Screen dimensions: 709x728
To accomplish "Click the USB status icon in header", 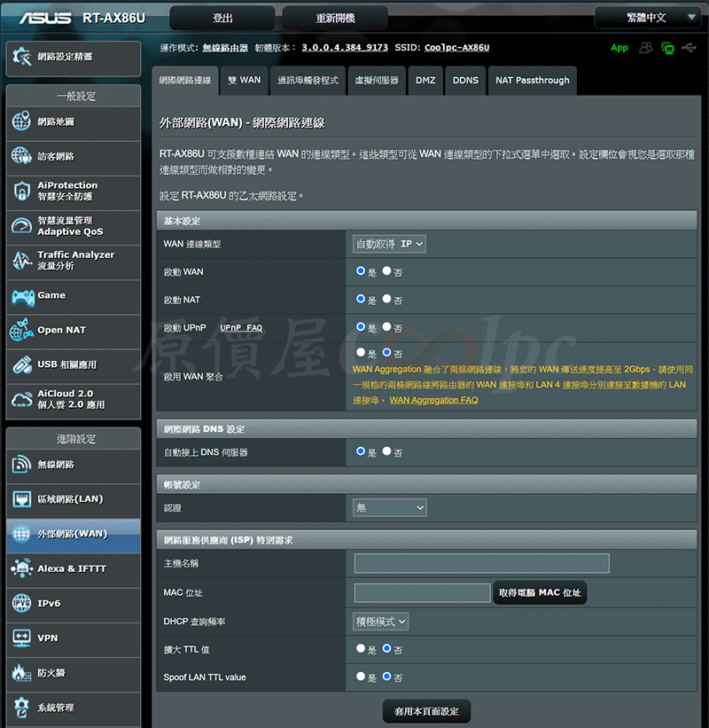I will (x=689, y=47).
